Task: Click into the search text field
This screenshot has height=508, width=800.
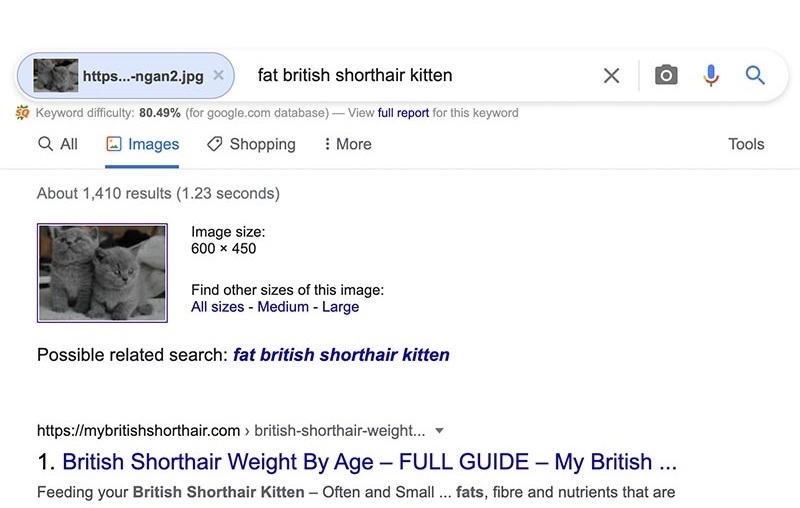Action: pyautogui.click(x=420, y=75)
